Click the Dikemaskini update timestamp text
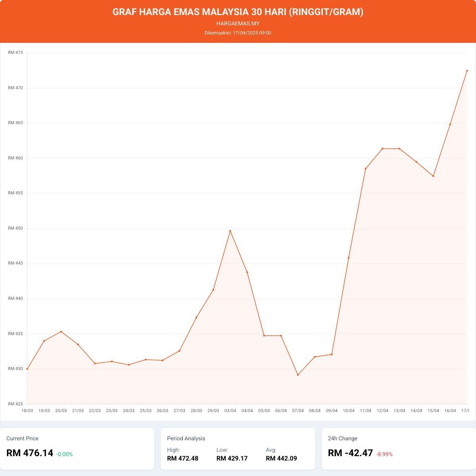The image size is (476, 476). point(238,33)
